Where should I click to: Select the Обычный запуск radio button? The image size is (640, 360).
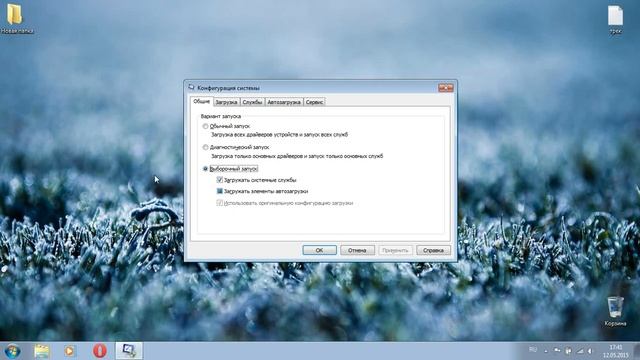[x=205, y=127]
